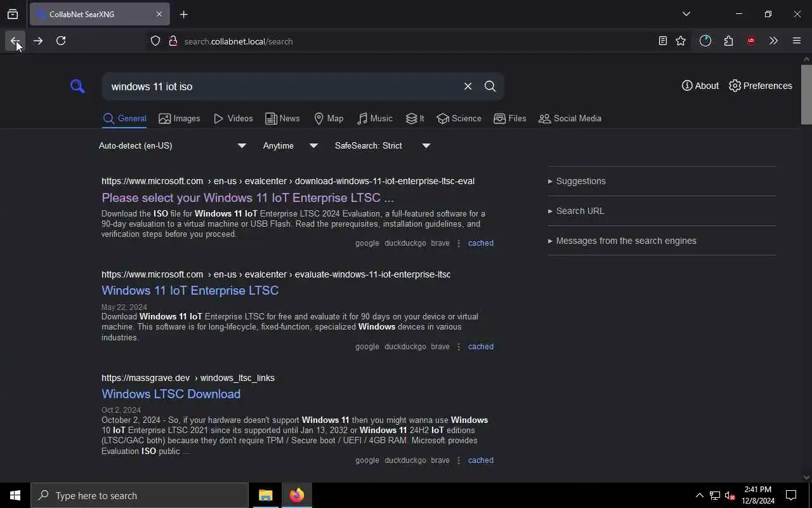This screenshot has height=508, width=812.
Task: Open the network status tray icon
Action: pos(715,495)
